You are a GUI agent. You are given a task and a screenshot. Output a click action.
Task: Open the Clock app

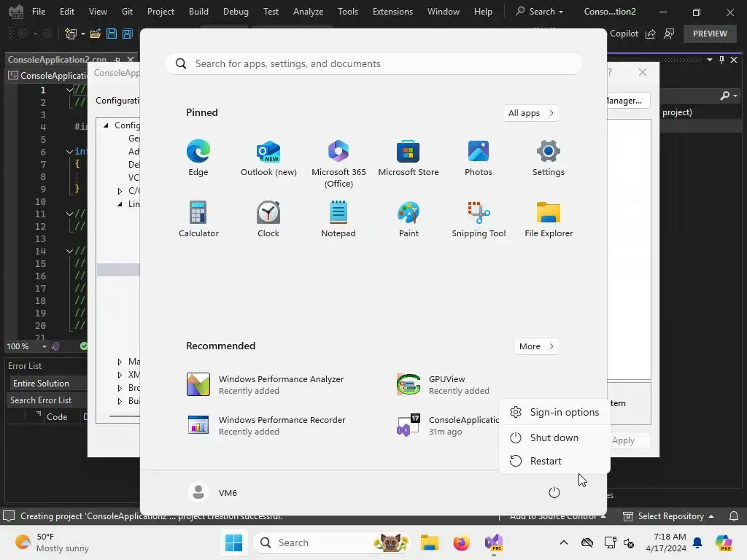pyautogui.click(x=268, y=219)
